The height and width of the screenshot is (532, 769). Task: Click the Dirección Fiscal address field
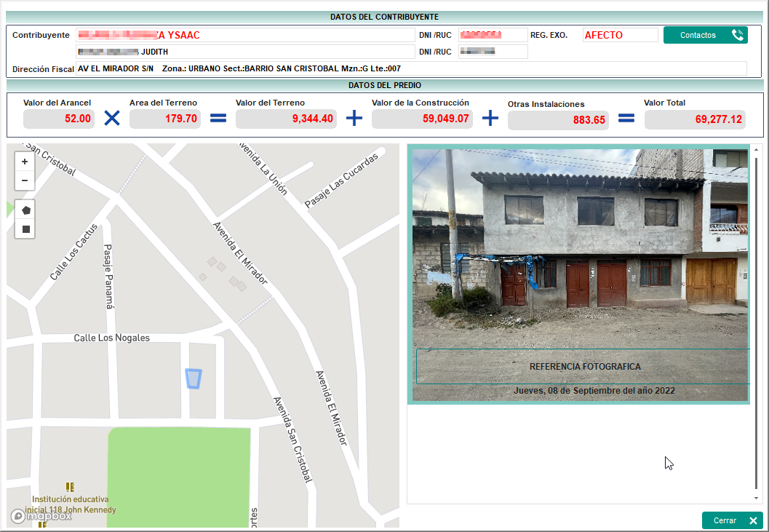pyautogui.click(x=411, y=68)
